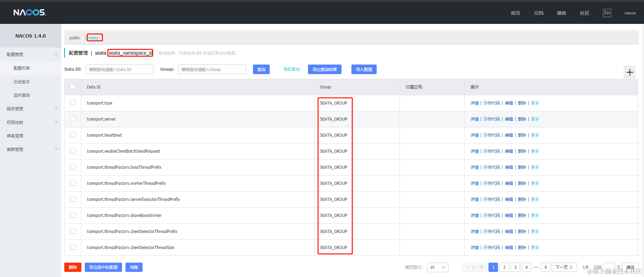The height and width of the screenshot is (277, 644).
Task: Tick checkbox for transport.enableClientBatchSendRequest
Action: pos(73,151)
